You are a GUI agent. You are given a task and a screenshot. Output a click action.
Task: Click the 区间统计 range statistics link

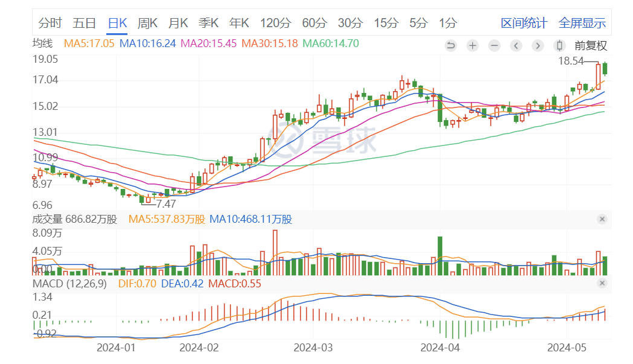coord(524,23)
